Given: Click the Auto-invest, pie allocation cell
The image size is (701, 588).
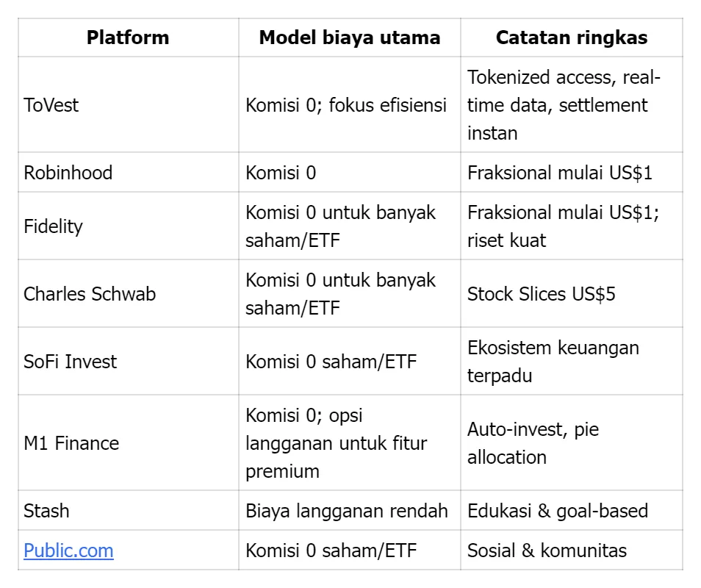Looking at the screenshot, I should (533, 443).
